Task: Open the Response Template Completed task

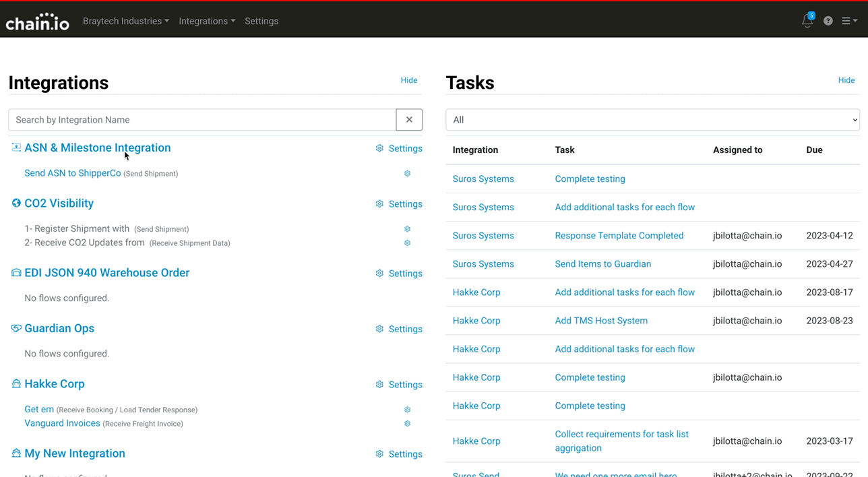Action: [x=619, y=235]
